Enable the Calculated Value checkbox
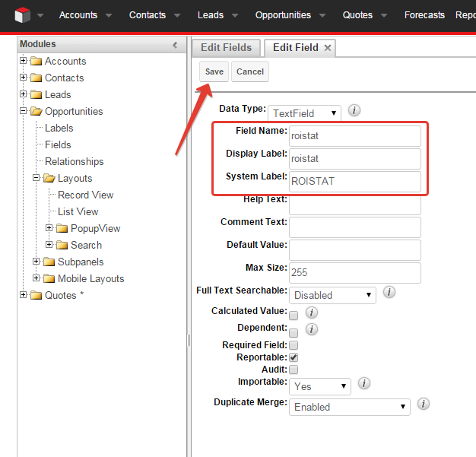The height and width of the screenshot is (457, 476). 294,316
